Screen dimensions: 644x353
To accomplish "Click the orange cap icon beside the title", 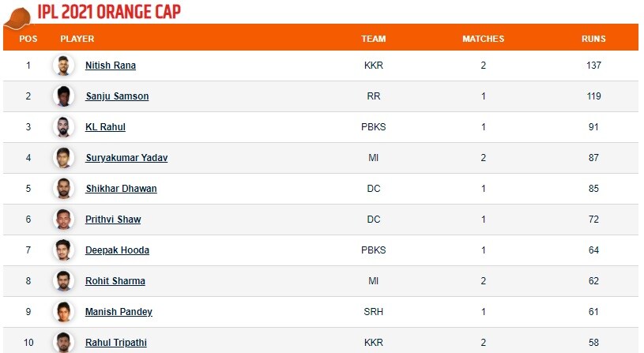I will tap(17, 13).
